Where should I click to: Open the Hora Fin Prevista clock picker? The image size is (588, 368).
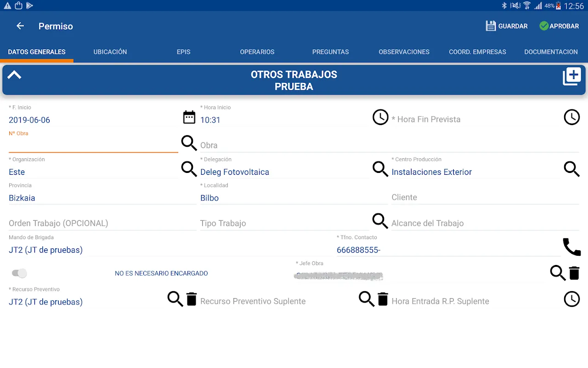pos(571,117)
